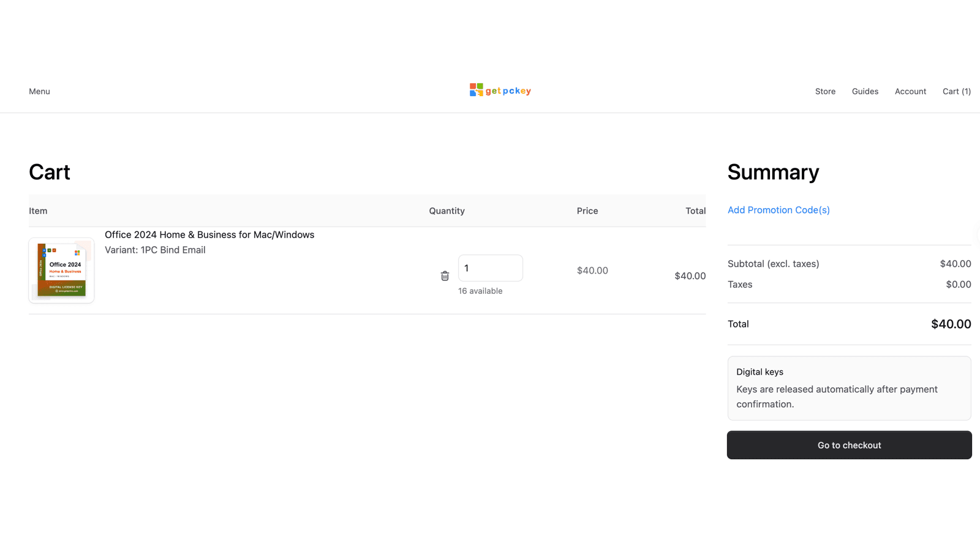Open the Account page

click(x=910, y=91)
